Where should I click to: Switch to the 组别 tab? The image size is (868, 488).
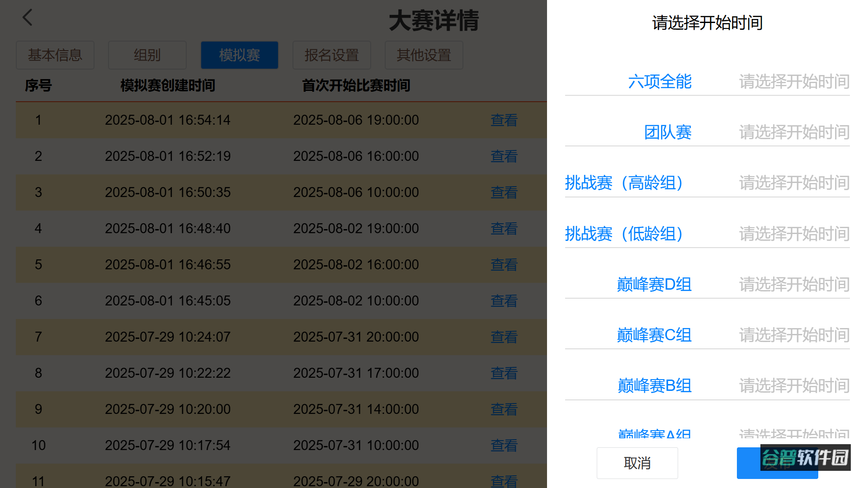pyautogui.click(x=147, y=55)
